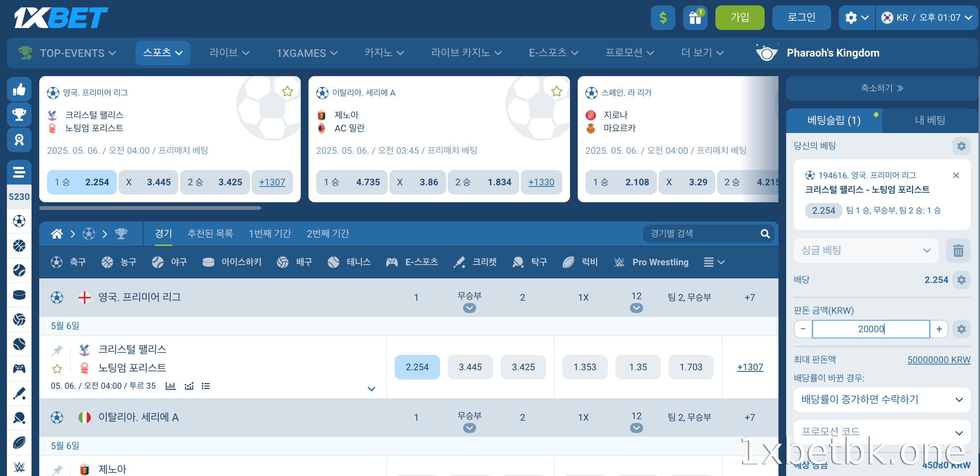Expand 12 column dropdown in Serie A header
980x476 pixels.
coord(636,428)
